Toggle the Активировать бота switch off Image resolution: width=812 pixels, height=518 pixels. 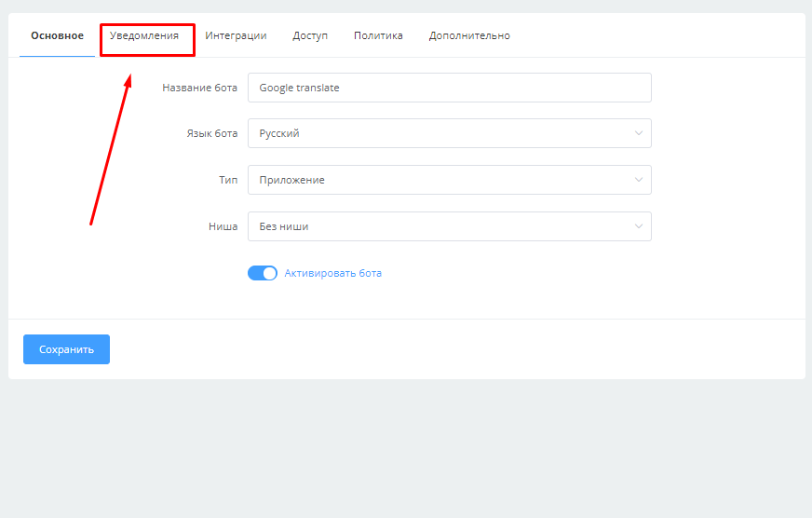pyautogui.click(x=263, y=274)
